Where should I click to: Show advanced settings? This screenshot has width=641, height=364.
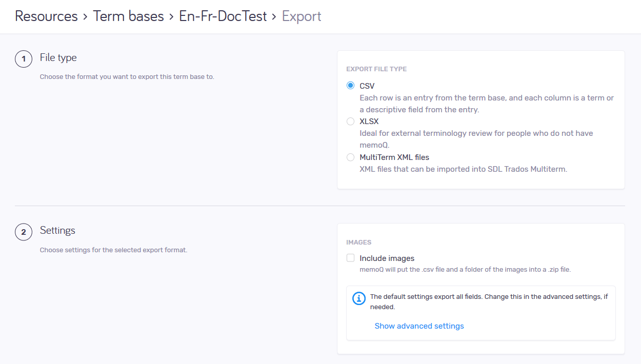[x=419, y=326]
